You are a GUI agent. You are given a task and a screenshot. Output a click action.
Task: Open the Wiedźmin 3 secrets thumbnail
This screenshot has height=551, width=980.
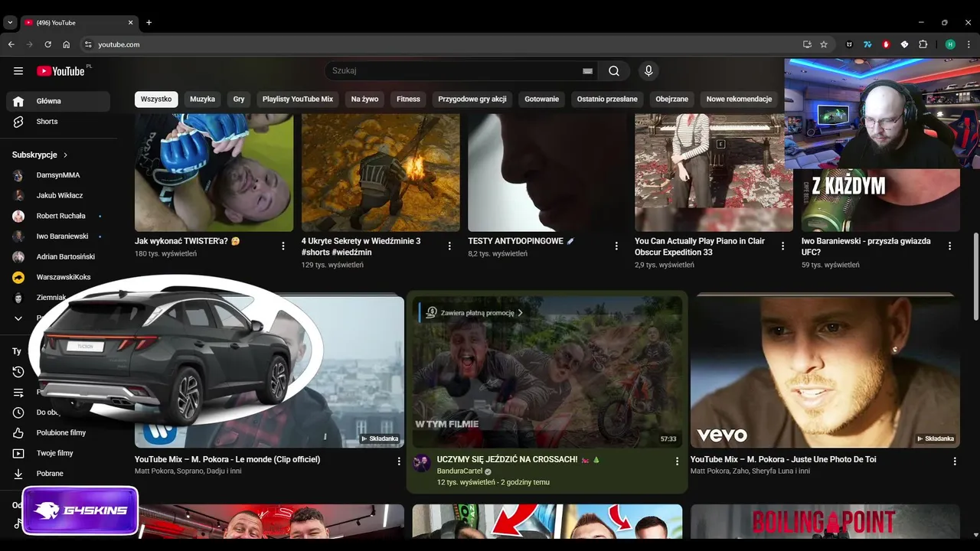[x=381, y=172]
